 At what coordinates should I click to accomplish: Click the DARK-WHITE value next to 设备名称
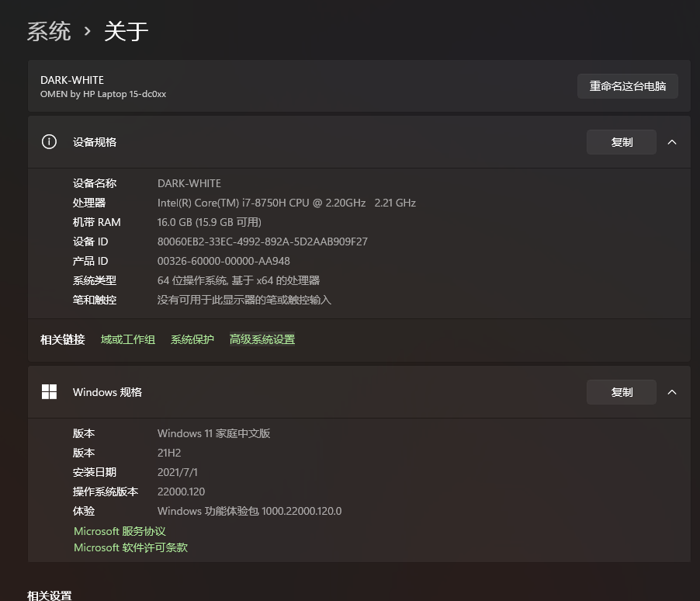coord(189,183)
